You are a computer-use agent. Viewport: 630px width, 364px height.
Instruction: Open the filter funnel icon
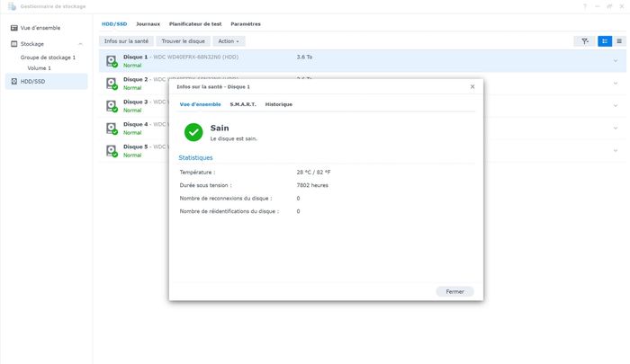585,41
